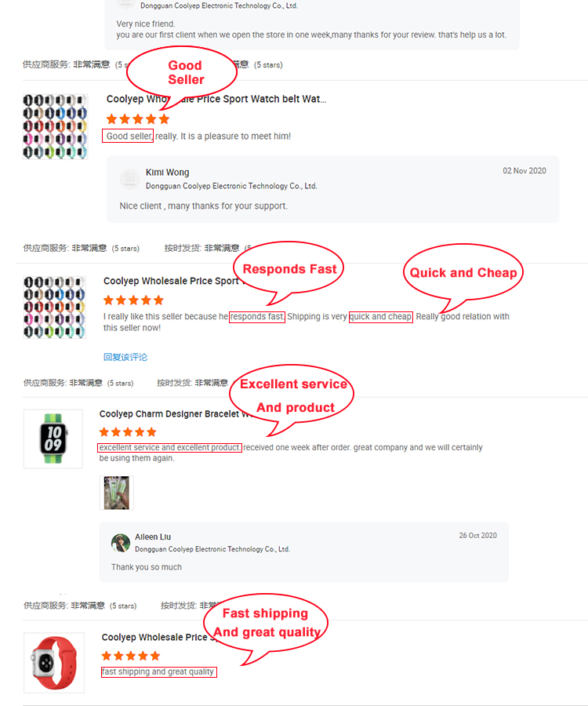
Task: Click Aileen Liu's profile avatar
Action: (121, 543)
